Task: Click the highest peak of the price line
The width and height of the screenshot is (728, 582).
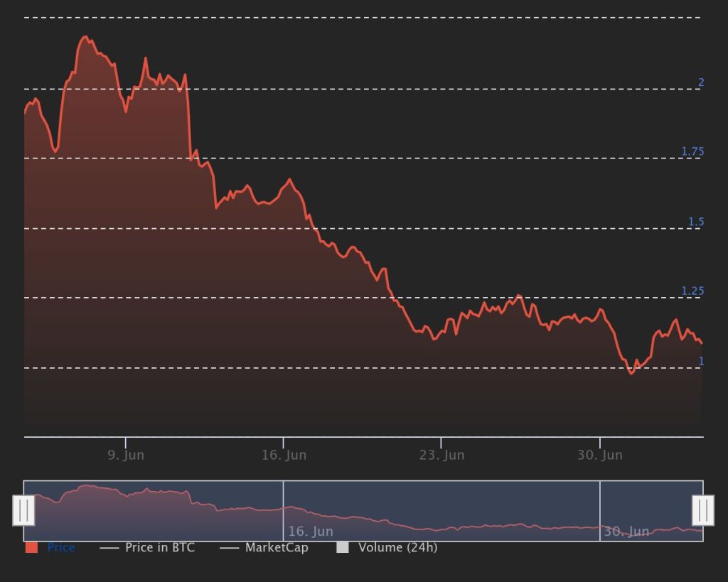Action: [x=85, y=37]
